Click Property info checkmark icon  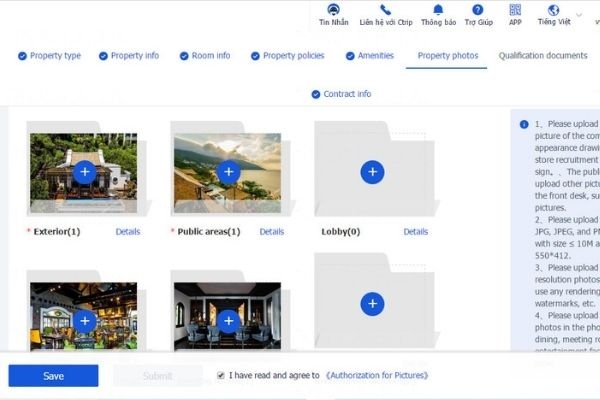pyautogui.click(x=103, y=56)
